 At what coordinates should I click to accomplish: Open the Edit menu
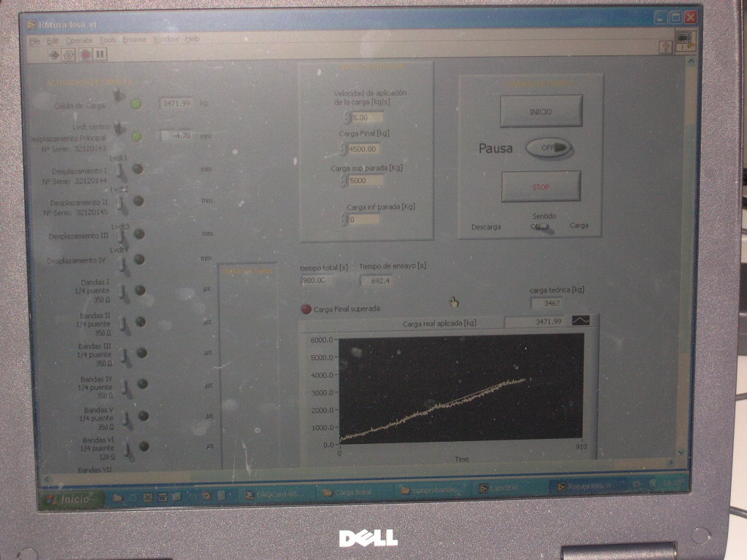click(x=53, y=42)
